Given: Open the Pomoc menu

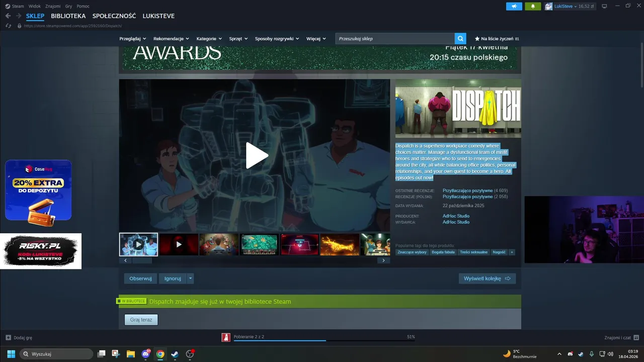Looking at the screenshot, I should [x=83, y=6].
